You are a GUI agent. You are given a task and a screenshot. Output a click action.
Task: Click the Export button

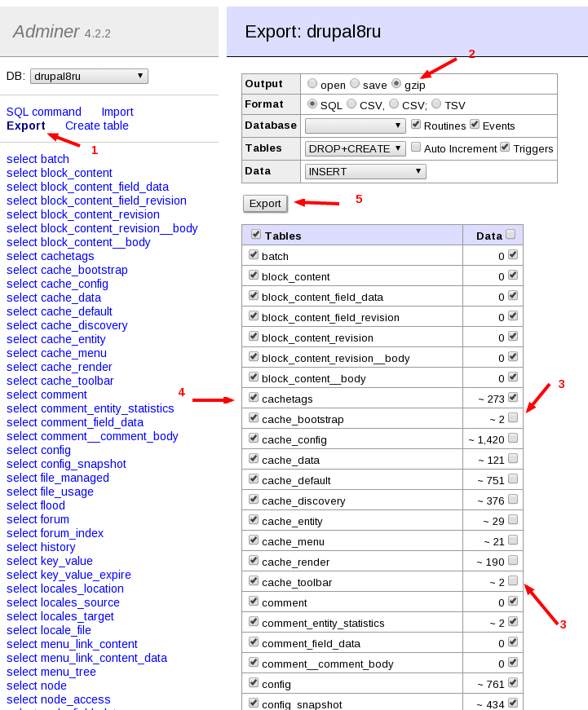pos(266,203)
